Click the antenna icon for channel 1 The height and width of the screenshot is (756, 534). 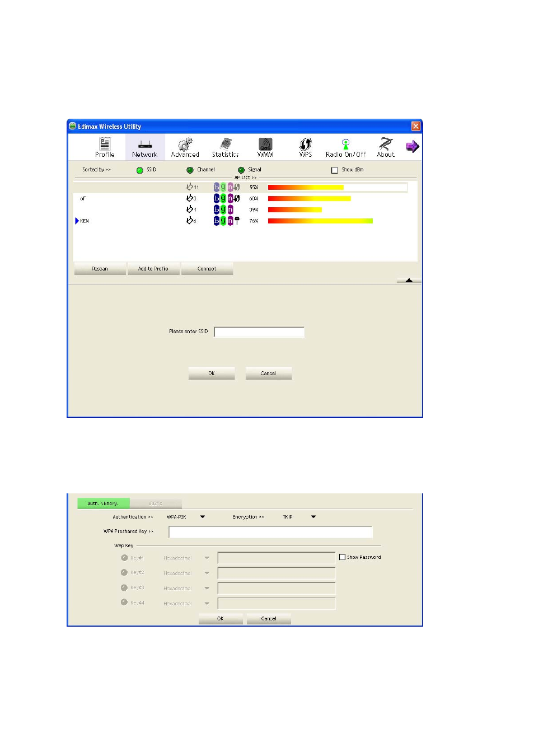pos(190,209)
